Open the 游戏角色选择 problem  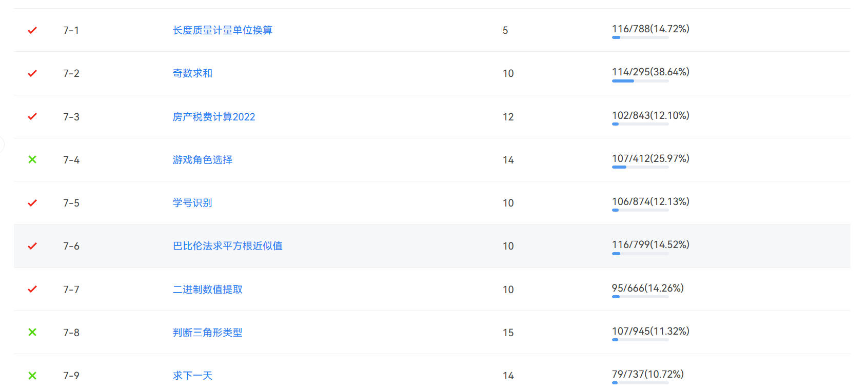point(202,160)
